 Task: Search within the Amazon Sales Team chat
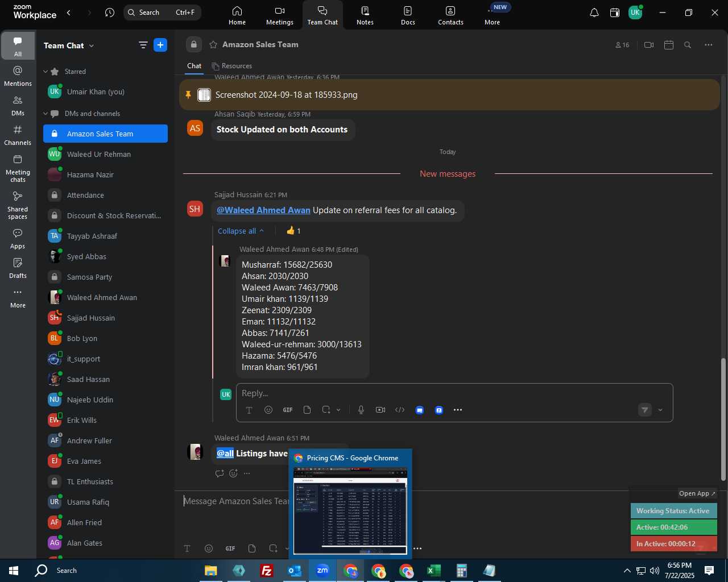[x=688, y=45]
